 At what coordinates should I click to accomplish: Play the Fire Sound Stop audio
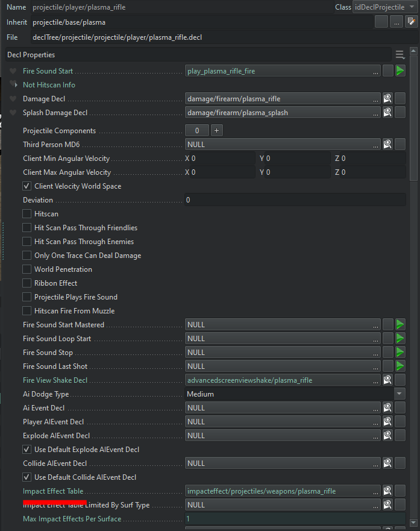[x=400, y=352]
